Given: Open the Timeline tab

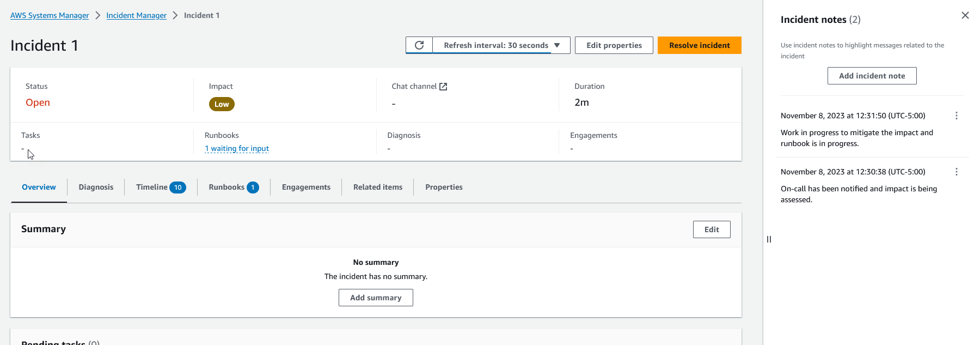Looking at the screenshot, I should point(160,187).
